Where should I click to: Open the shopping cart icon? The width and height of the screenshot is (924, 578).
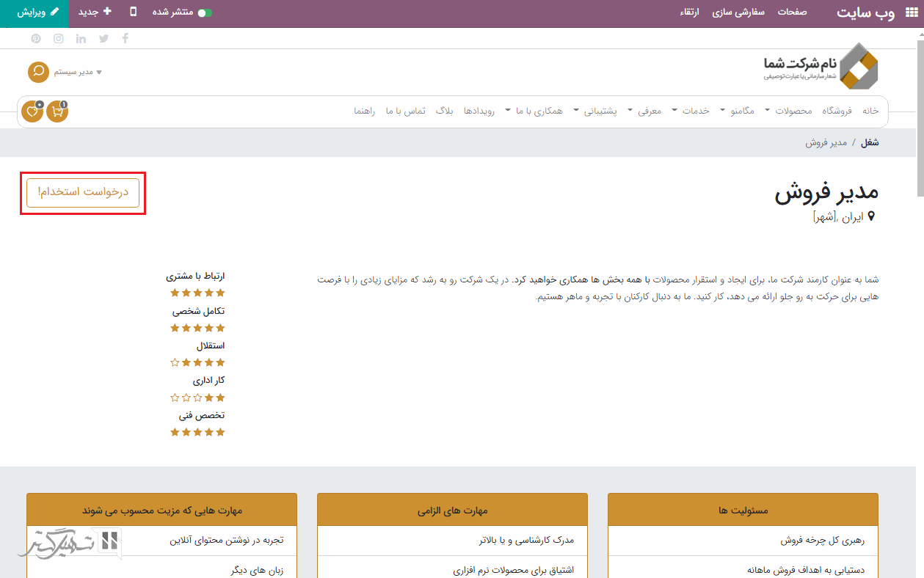57,111
